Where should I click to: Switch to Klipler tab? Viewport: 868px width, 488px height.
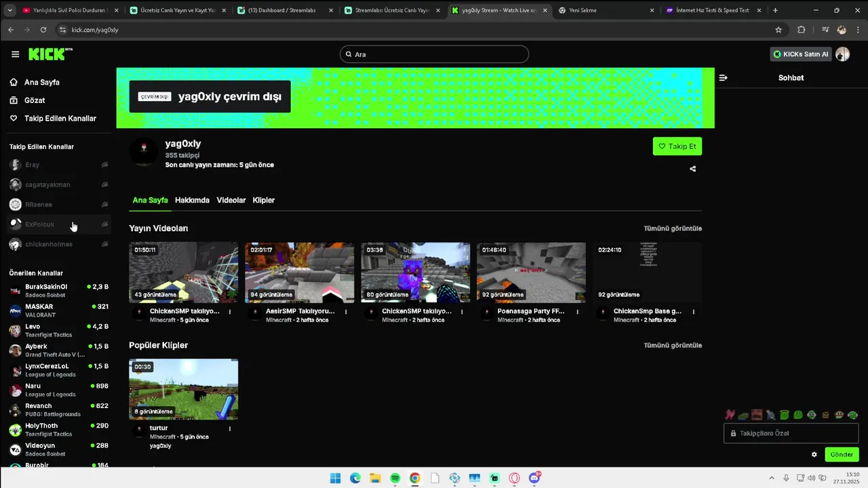tap(264, 200)
